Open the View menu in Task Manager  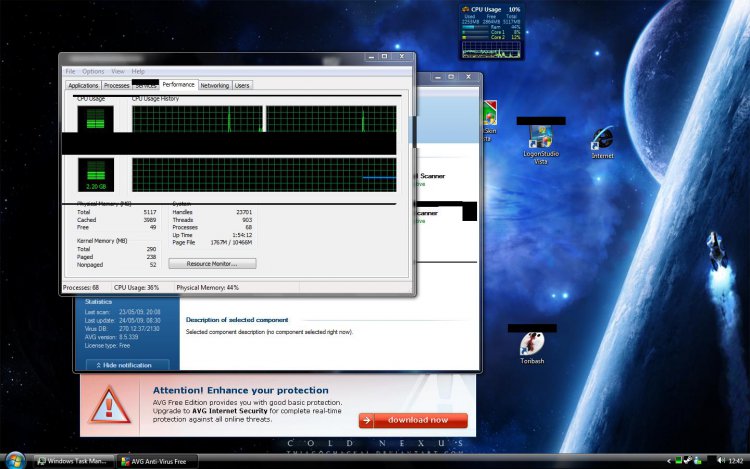click(118, 71)
